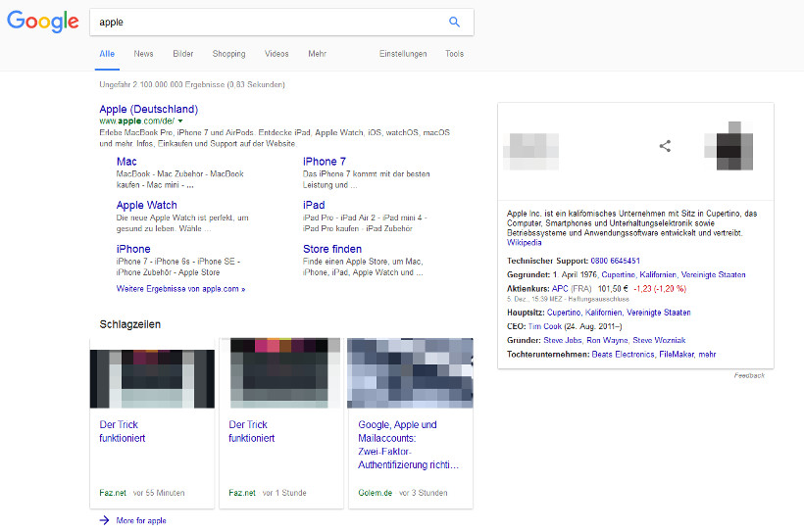Click the Wikipedia link in the info panel
The height and width of the screenshot is (532, 804).
point(524,242)
